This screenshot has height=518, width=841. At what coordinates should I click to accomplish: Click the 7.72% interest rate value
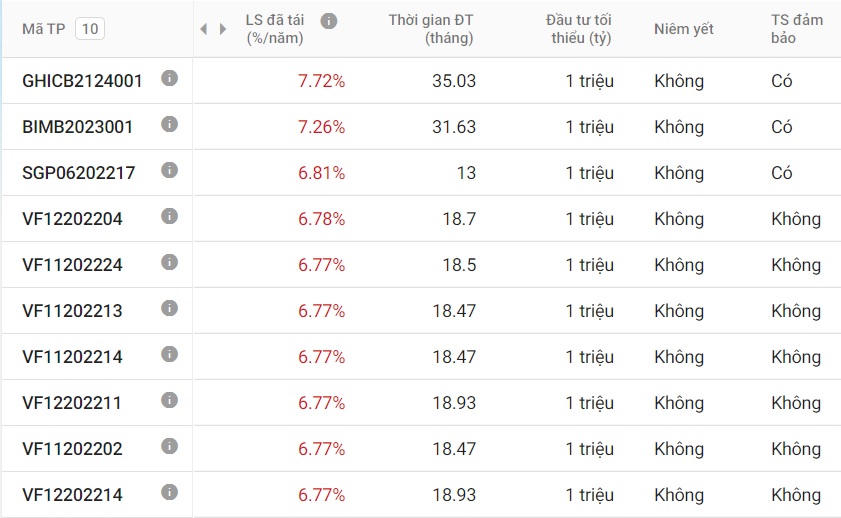pyautogui.click(x=321, y=81)
